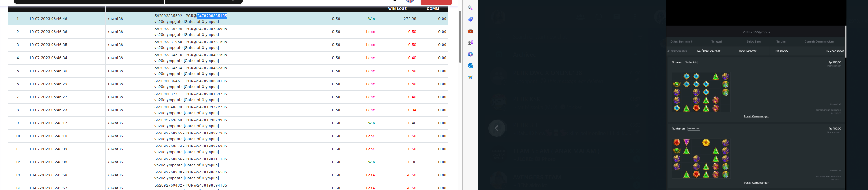Screen dimensions: 868x190
Task: Open the Tools briefcase icon in sidebar
Action: click(470, 31)
